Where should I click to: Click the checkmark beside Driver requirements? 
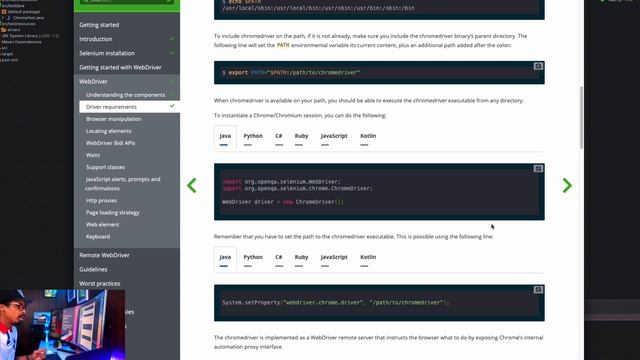coord(172,106)
